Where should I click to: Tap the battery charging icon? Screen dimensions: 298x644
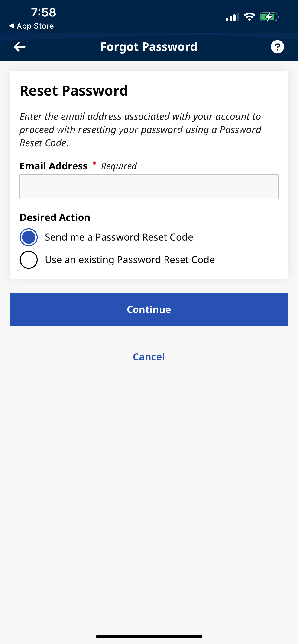269,17
